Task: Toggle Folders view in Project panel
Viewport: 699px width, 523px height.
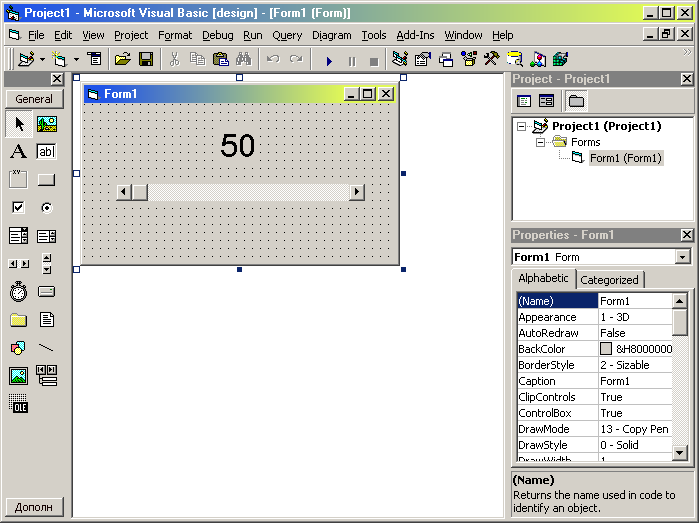Action: [x=576, y=101]
